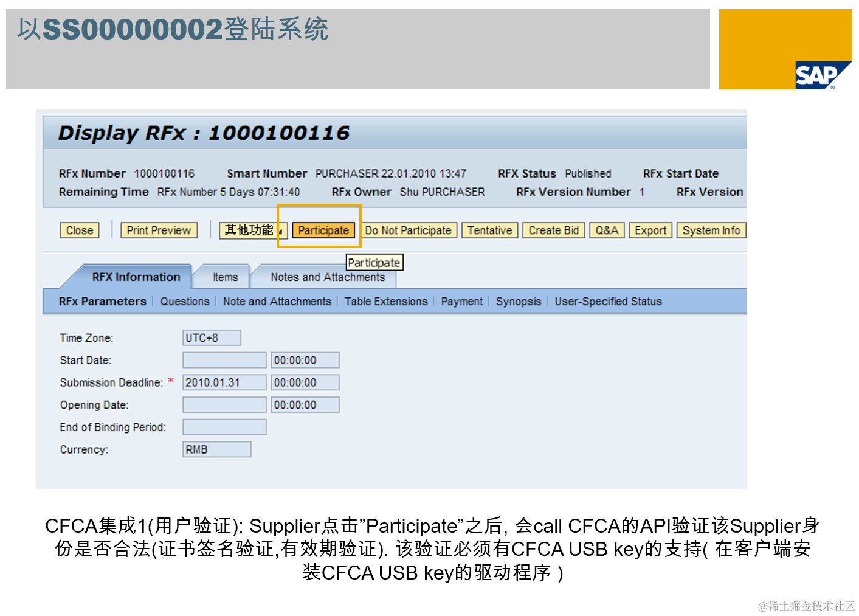Open the Questions subtab
This screenshot has width=859, height=616.
pyautogui.click(x=185, y=301)
